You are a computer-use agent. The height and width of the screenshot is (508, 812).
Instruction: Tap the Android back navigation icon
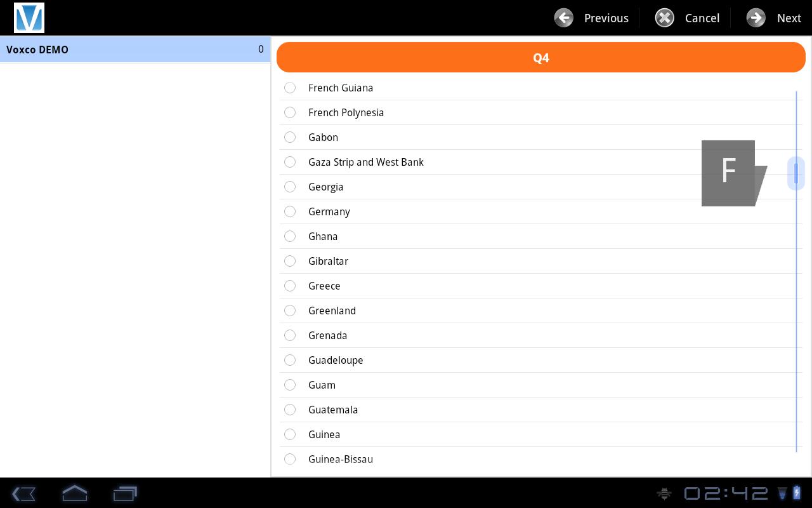tap(23, 493)
